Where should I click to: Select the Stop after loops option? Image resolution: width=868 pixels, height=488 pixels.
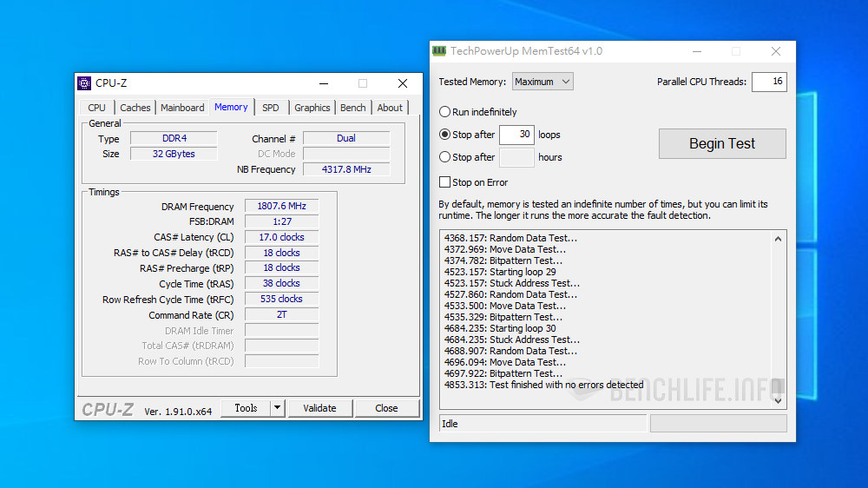445,135
